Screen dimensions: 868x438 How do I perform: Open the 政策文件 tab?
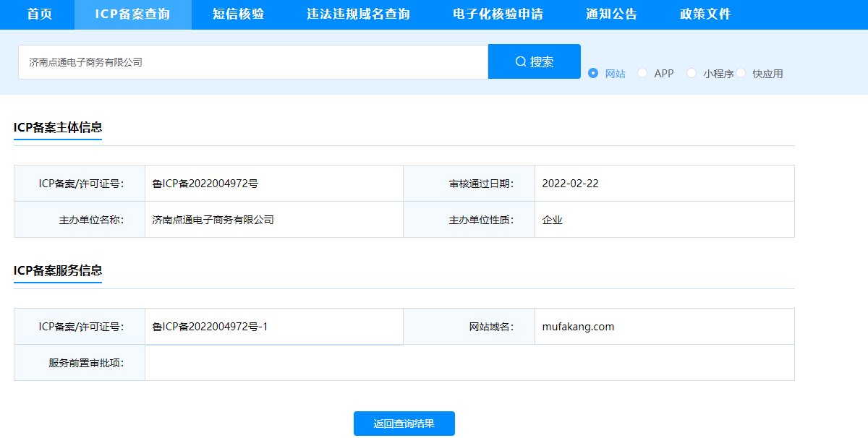[705, 14]
